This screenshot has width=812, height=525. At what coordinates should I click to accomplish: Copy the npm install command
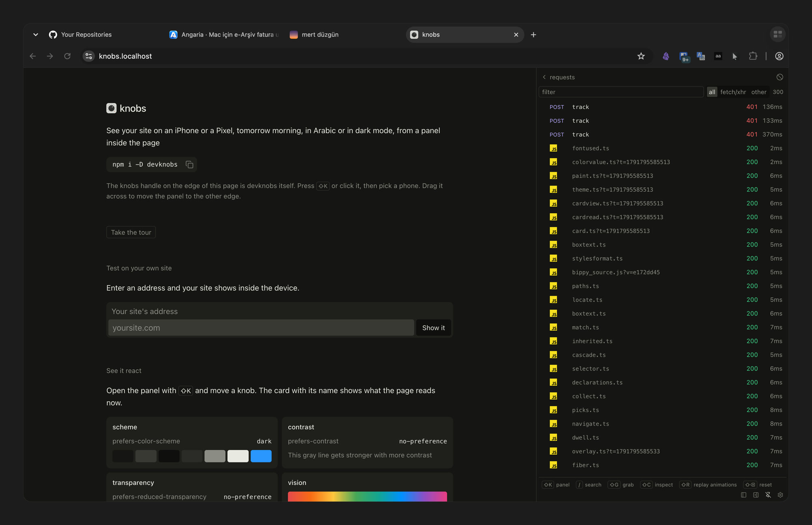[189, 164]
